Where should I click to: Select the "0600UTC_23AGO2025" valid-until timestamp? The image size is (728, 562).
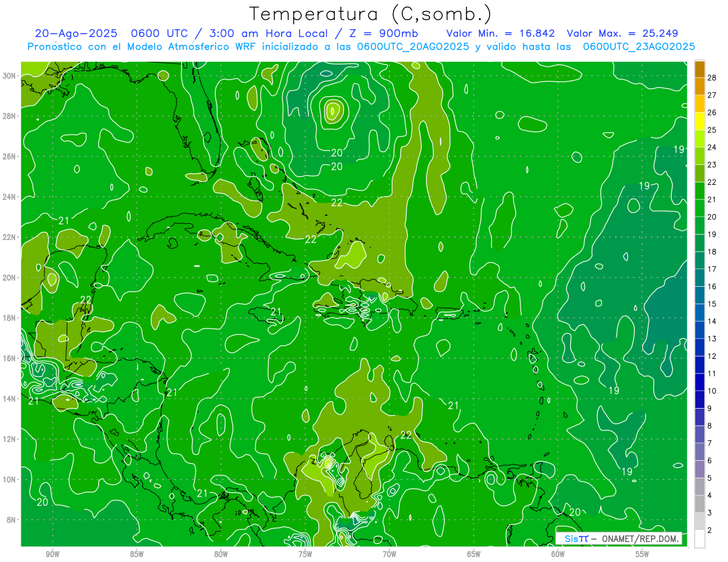(x=639, y=47)
